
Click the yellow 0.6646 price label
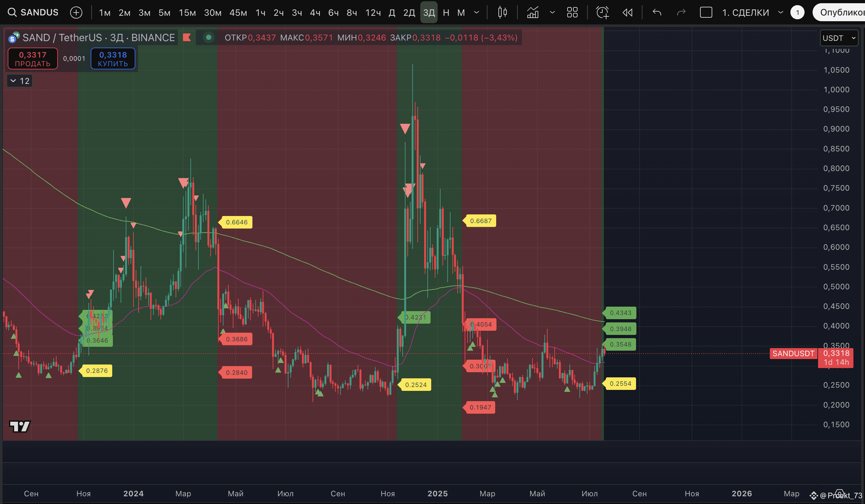point(236,222)
